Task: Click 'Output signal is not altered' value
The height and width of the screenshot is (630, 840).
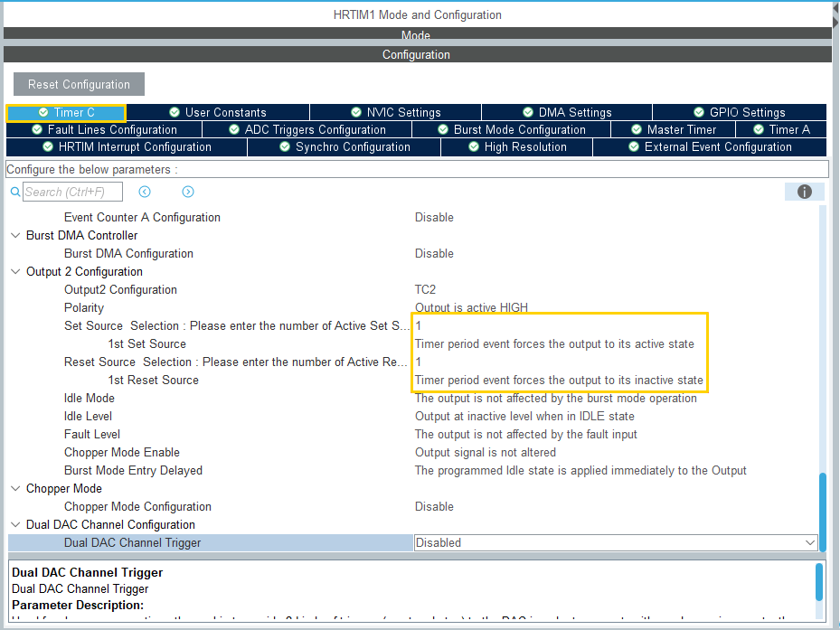Action: pos(486,453)
